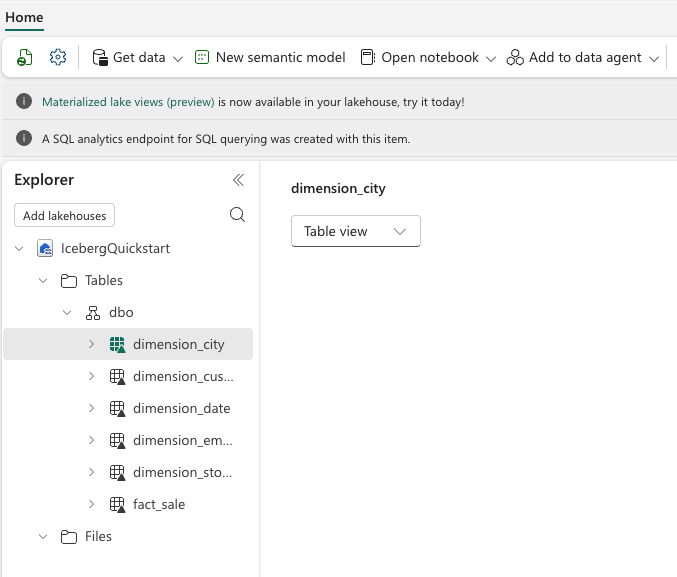Click the fact_sale table icon
The image size is (677, 577).
pos(117,504)
